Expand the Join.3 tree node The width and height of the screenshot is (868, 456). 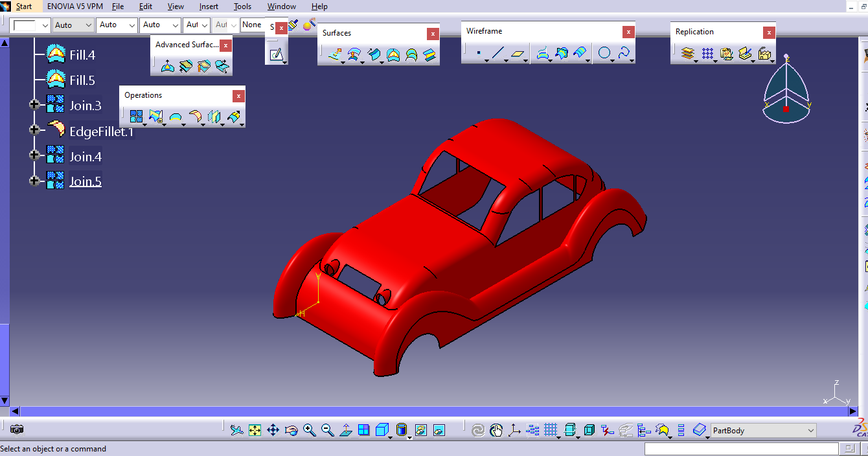coord(34,104)
